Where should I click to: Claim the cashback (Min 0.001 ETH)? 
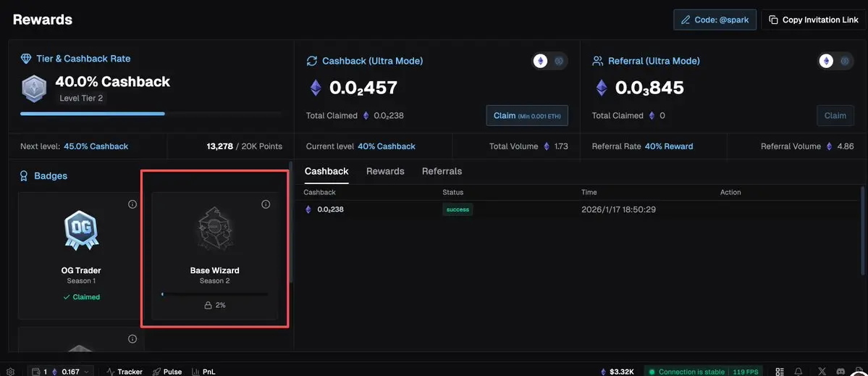point(527,116)
